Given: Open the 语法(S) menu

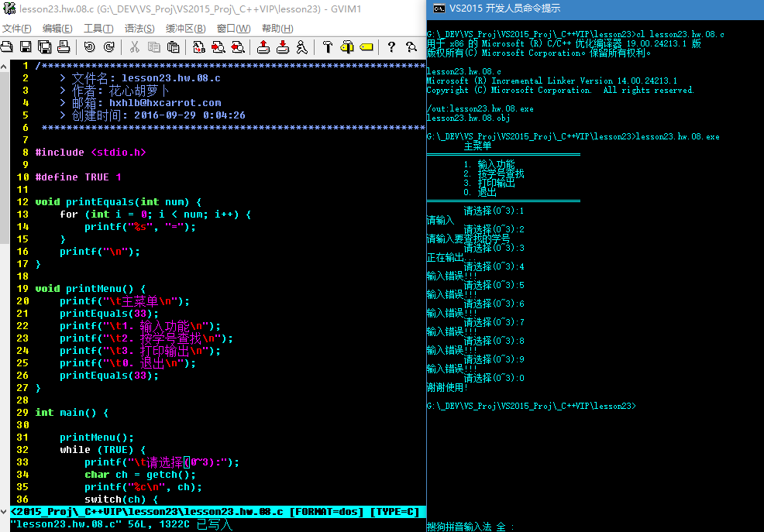Looking at the screenshot, I should 139,29.
